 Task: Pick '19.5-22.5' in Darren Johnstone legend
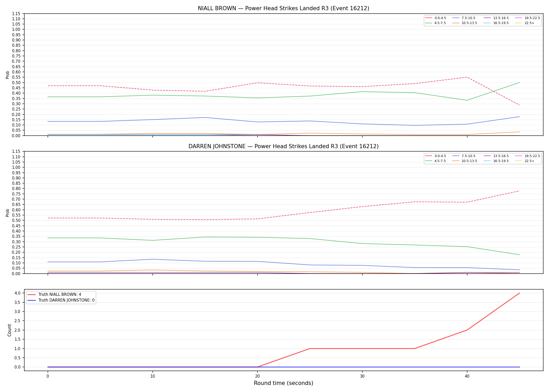[528, 156]
